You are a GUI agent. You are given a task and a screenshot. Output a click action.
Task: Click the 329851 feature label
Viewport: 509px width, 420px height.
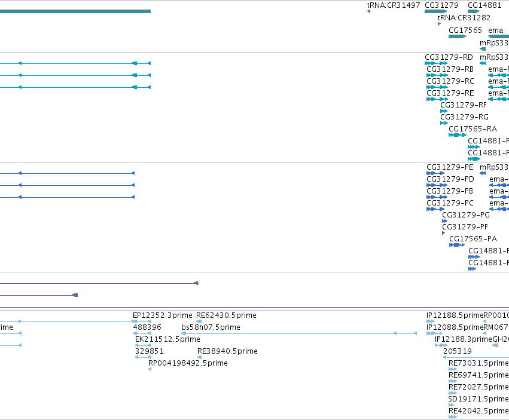tap(150, 351)
